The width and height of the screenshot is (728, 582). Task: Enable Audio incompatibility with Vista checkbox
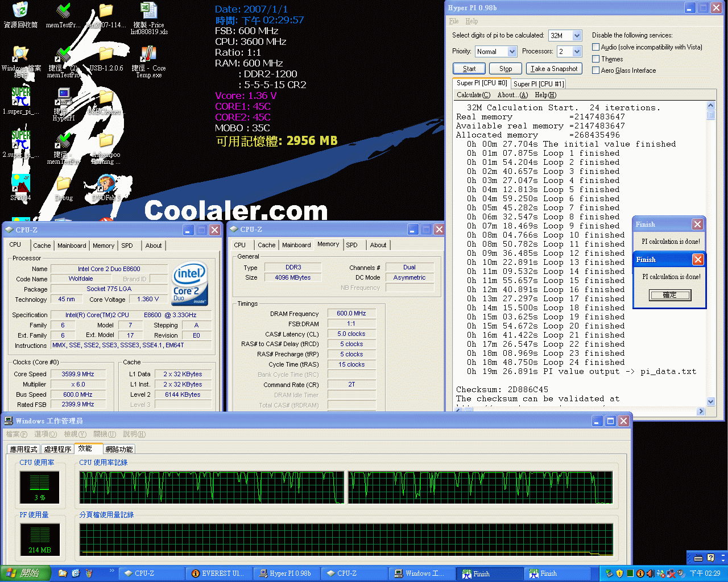click(595, 47)
